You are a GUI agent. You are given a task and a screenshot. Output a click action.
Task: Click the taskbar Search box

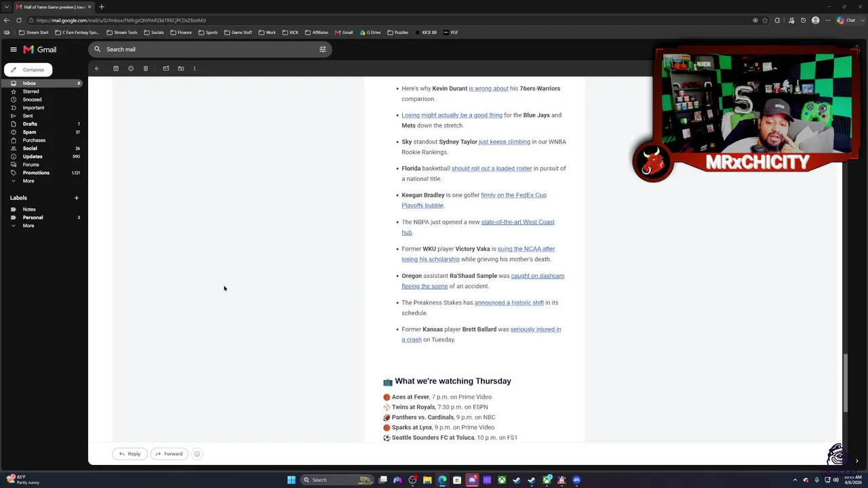338,480
